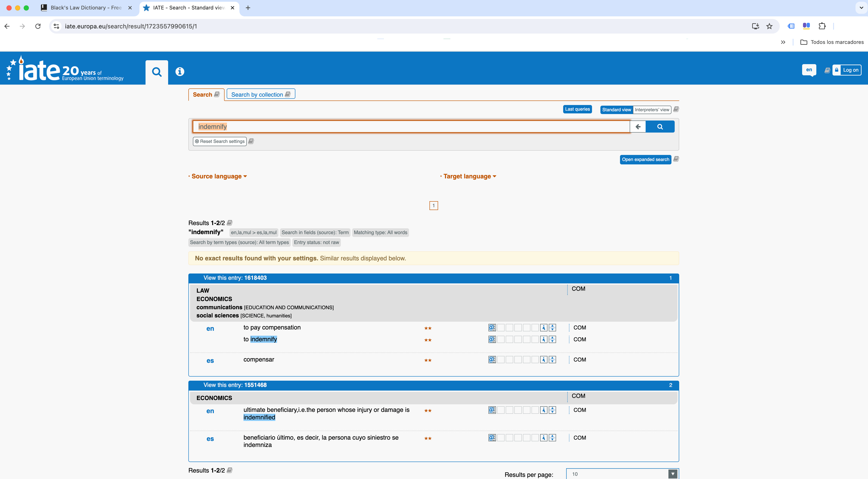Viewport: 868px width, 479px height.
Task: Click the install app icon in the address bar
Action: tap(755, 26)
